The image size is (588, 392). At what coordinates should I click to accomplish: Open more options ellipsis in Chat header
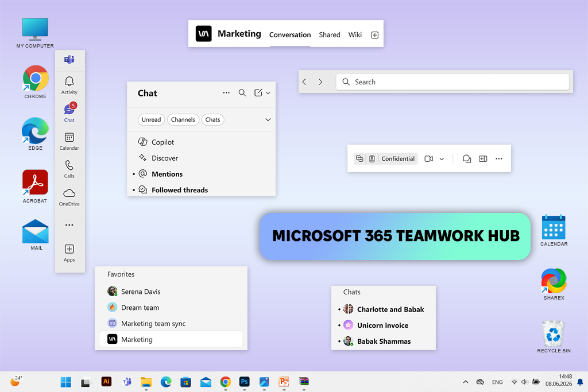226,93
